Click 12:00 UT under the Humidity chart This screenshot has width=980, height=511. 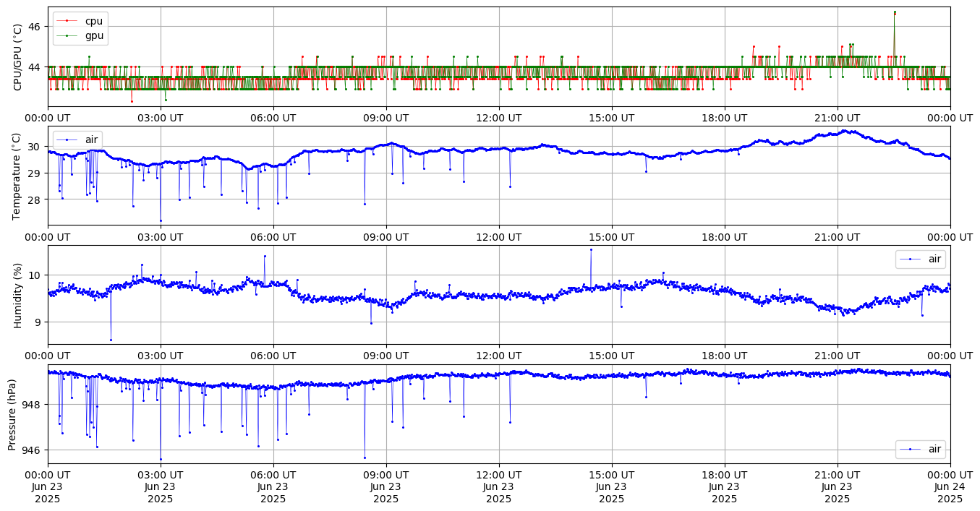[x=499, y=356]
